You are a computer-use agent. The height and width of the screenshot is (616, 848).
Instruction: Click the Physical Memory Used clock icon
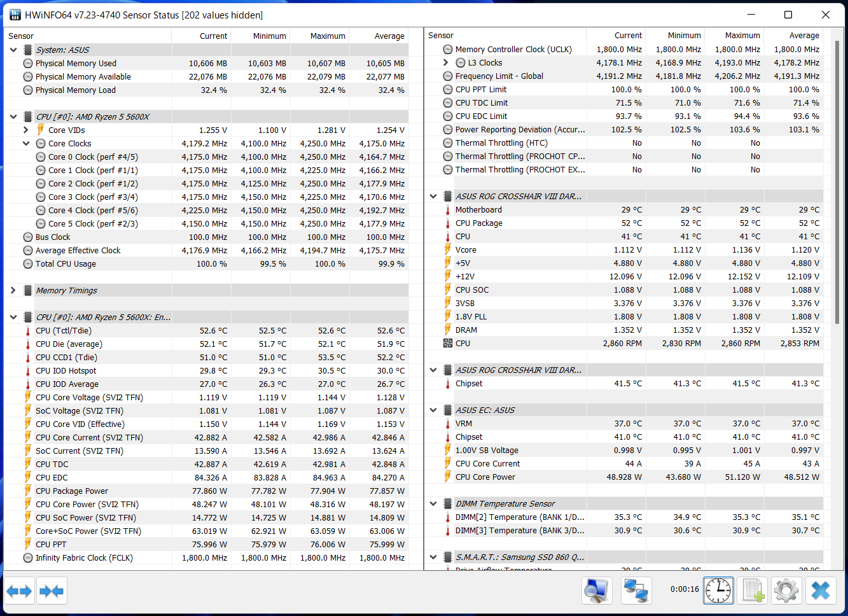point(28,64)
